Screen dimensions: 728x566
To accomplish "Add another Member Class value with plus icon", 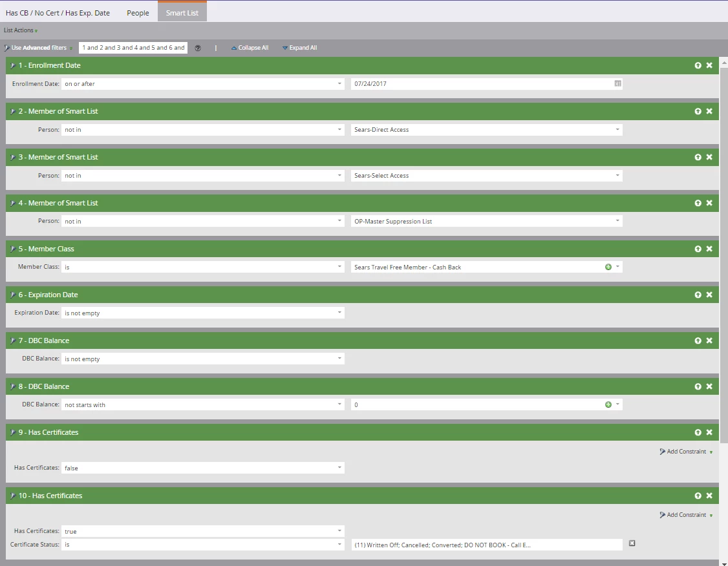I will (608, 267).
